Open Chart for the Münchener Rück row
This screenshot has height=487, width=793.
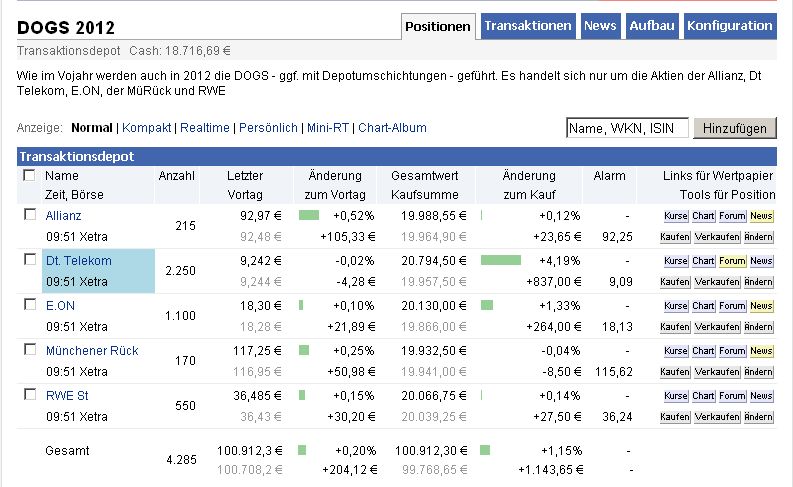point(703,351)
